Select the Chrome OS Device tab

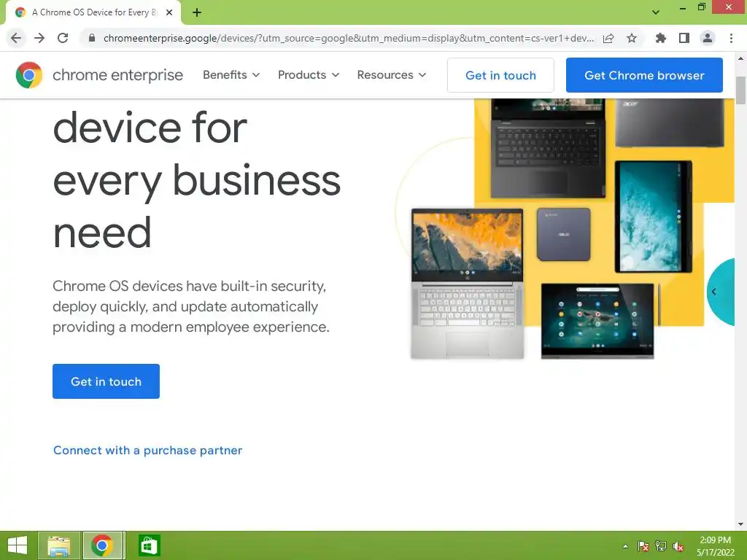(x=94, y=12)
